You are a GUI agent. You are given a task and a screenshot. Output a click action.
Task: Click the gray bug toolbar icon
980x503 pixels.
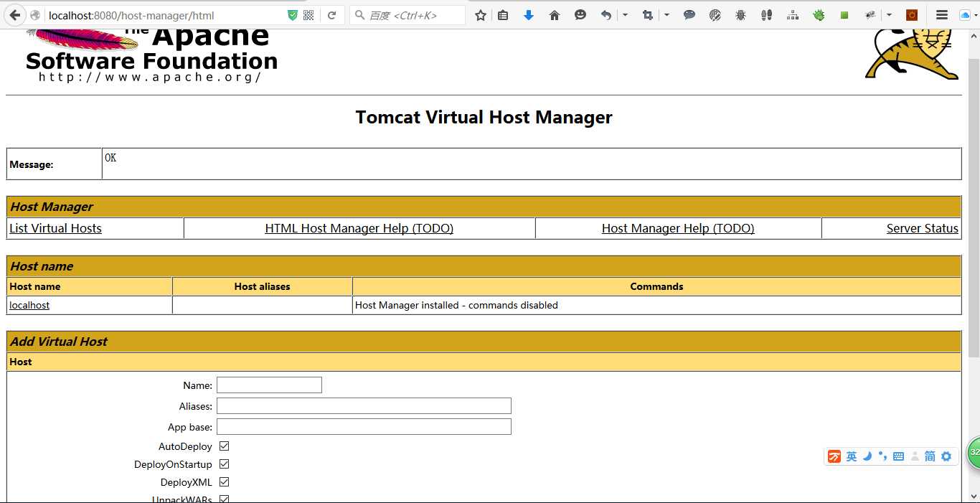tap(741, 15)
